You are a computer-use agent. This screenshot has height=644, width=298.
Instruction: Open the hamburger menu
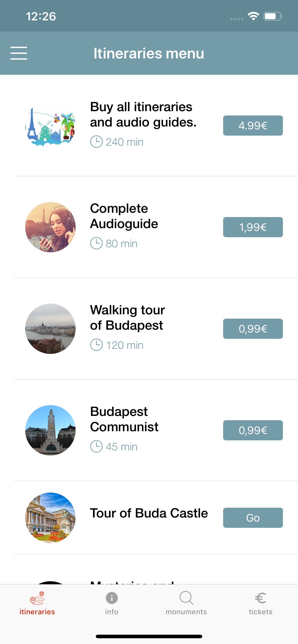(x=19, y=53)
